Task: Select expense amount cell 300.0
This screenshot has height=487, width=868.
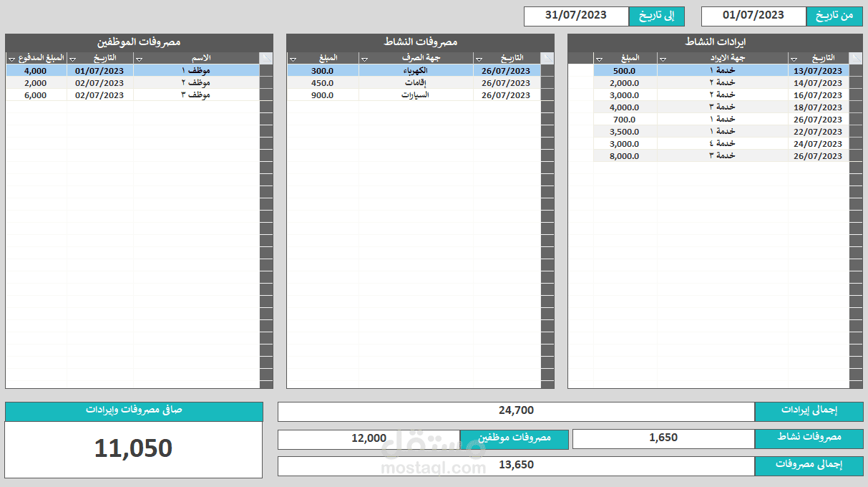Action: (323, 71)
